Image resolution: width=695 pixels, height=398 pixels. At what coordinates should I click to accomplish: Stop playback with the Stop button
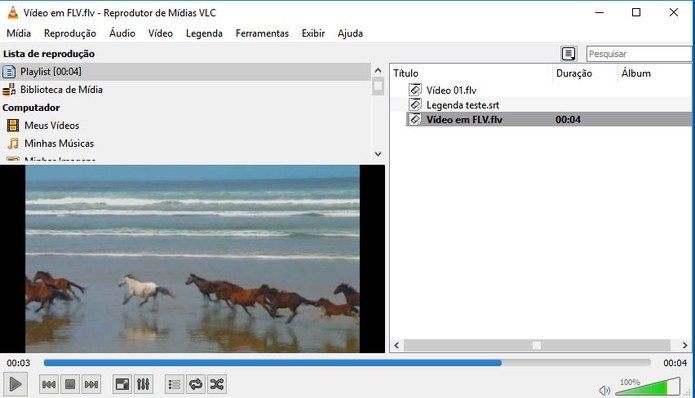(70, 384)
